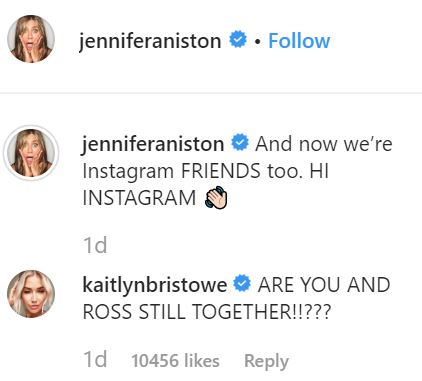Click the verified badge next to kaitlynbristowe
Screen dimensions: 422x381
tap(242, 284)
